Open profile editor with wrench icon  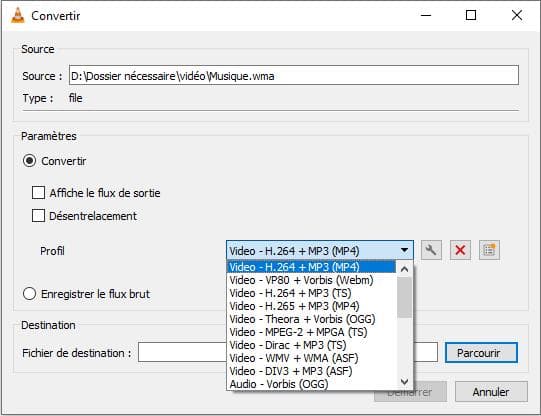point(431,250)
